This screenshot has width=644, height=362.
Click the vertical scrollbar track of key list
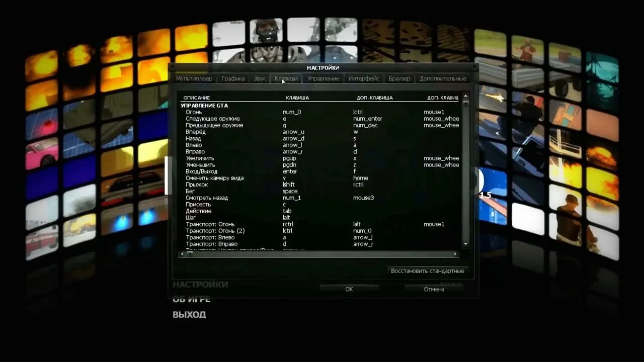(465, 171)
